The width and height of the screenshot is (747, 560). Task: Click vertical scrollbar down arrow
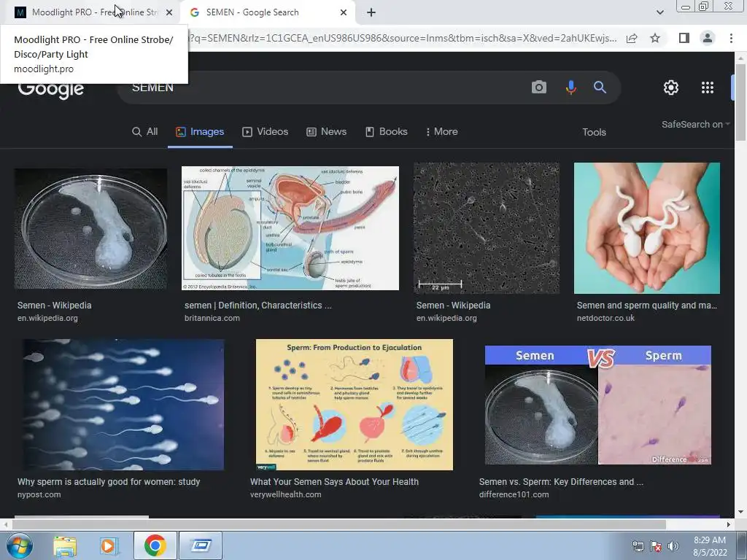[740, 513]
